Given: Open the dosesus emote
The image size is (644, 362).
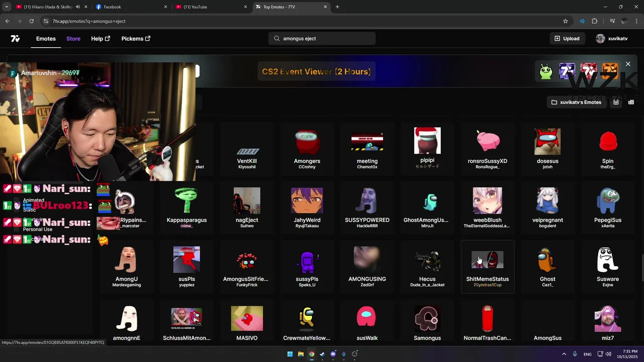Looking at the screenshot, I should coord(547,149).
